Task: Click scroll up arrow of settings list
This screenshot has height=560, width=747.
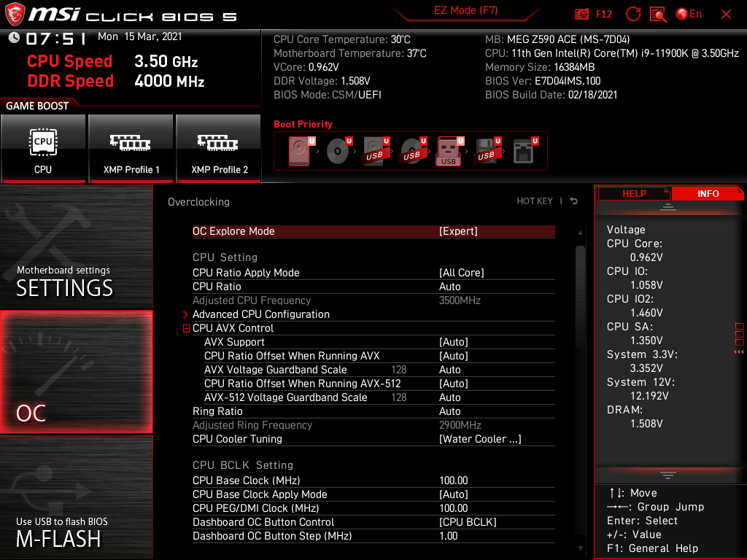Action: coord(580,233)
